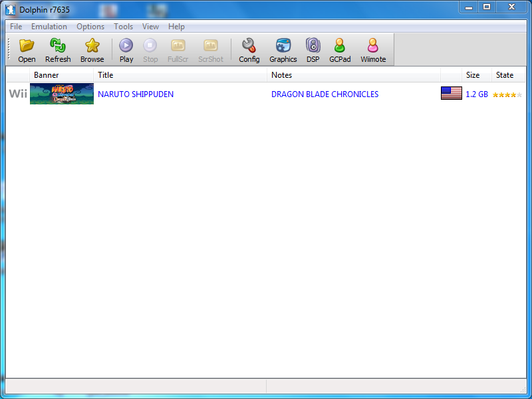
Task: Click the 1.2 GB size value
Action: click(477, 94)
